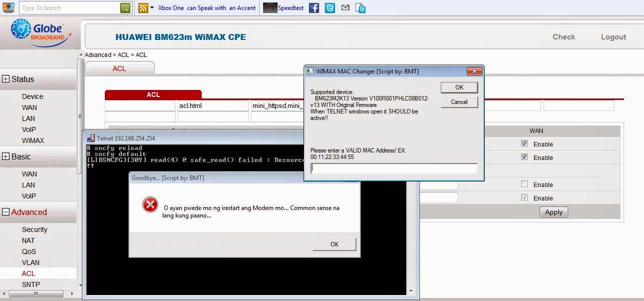Open SNTP under Advanced

pos(31,284)
